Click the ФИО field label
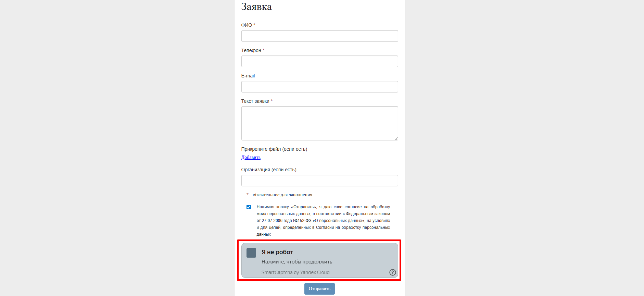Viewport: 644px width, 296px height. pos(247,25)
